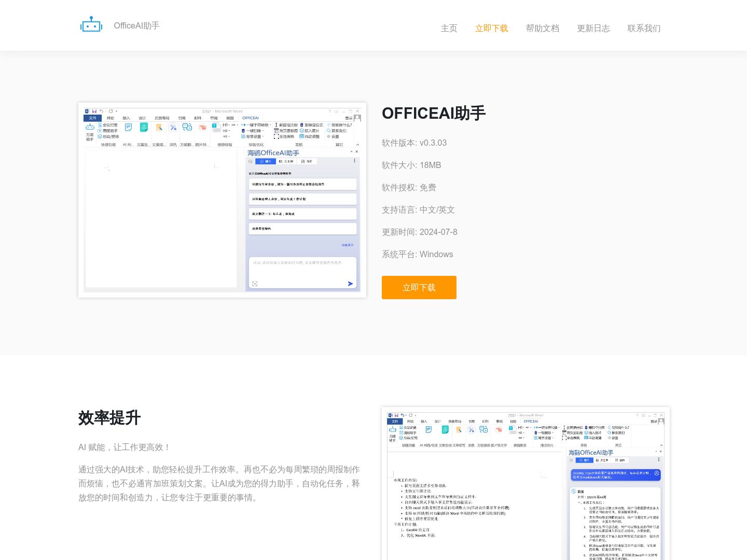Image resolution: width=747 pixels, height=560 pixels.
Task: Click the 更新时间: 2024-07-8 line
Action: click(420, 232)
